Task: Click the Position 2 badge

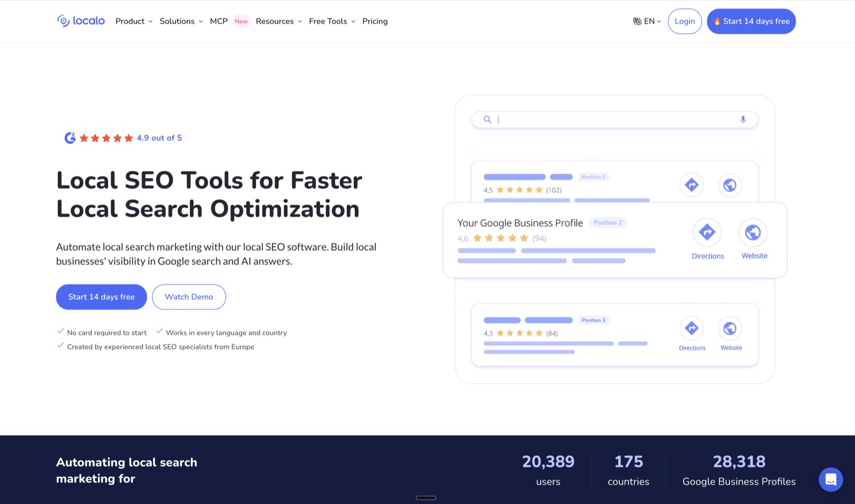Action: (608, 223)
